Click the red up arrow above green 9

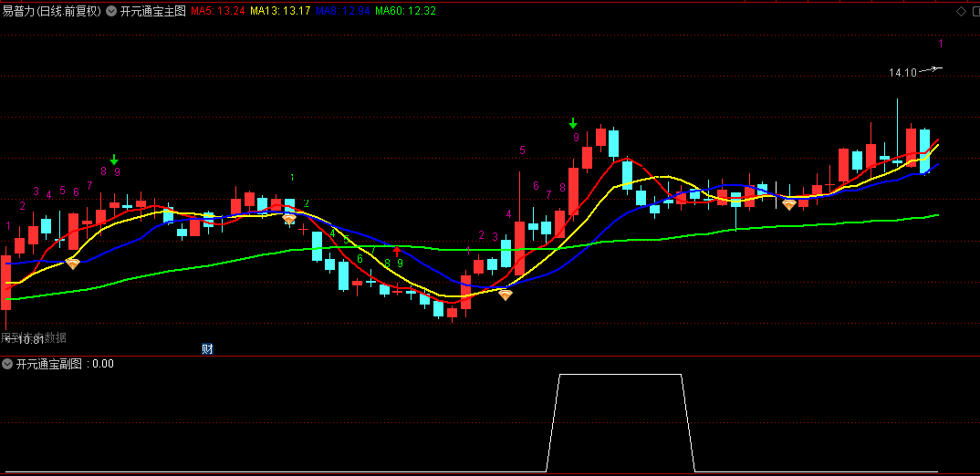pos(396,252)
